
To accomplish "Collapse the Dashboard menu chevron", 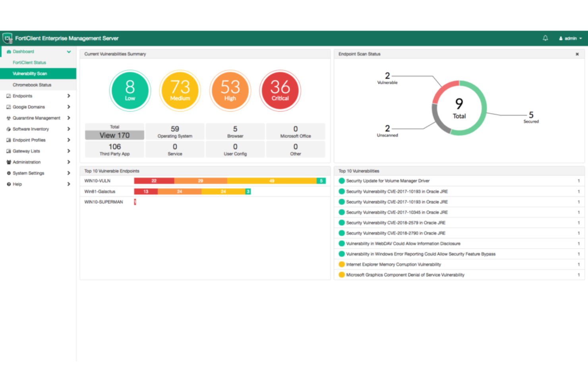I will point(69,52).
